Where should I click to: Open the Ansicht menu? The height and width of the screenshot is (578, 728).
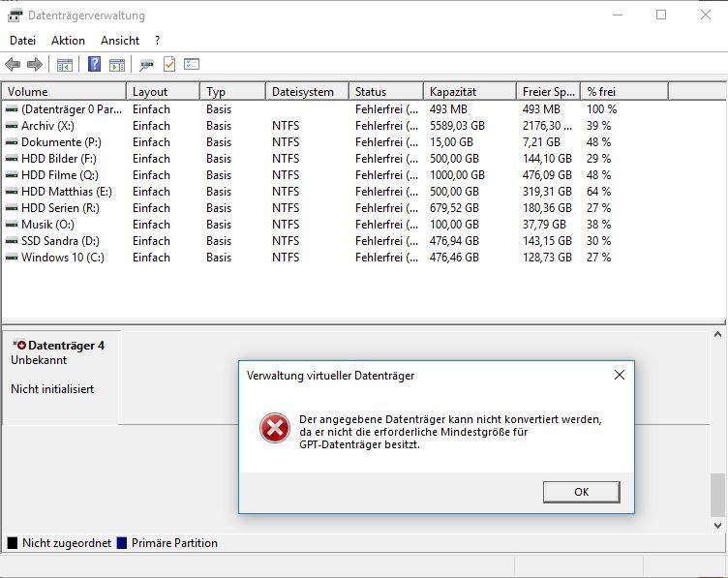(x=120, y=41)
